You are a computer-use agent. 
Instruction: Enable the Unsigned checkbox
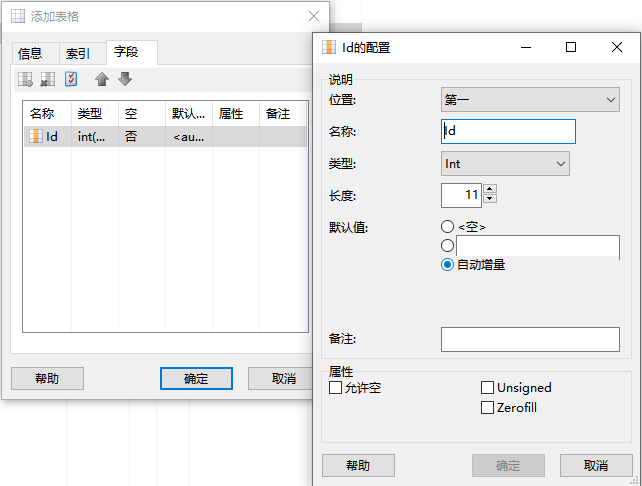487,387
